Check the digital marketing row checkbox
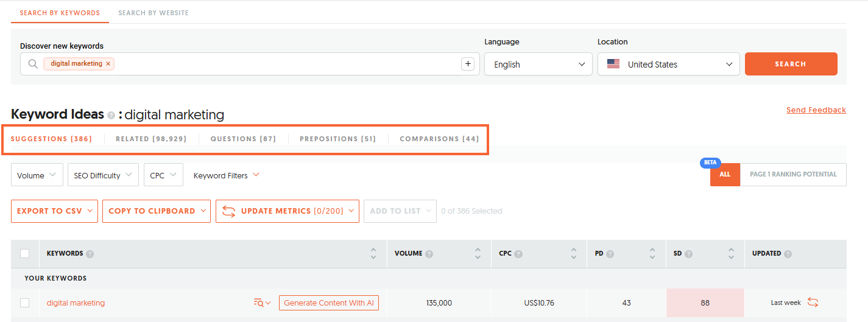This screenshot has height=322, width=868. pyautogui.click(x=25, y=303)
